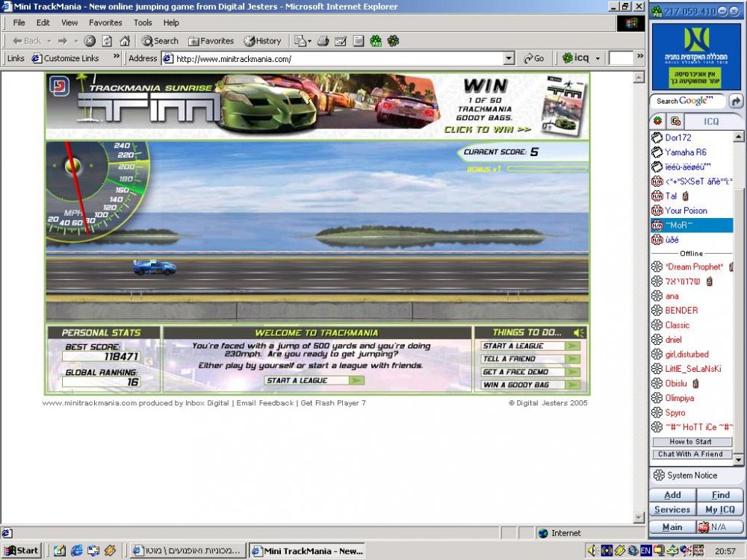
Task: Click the Stop icon in the browser toolbar
Action: tap(90, 41)
